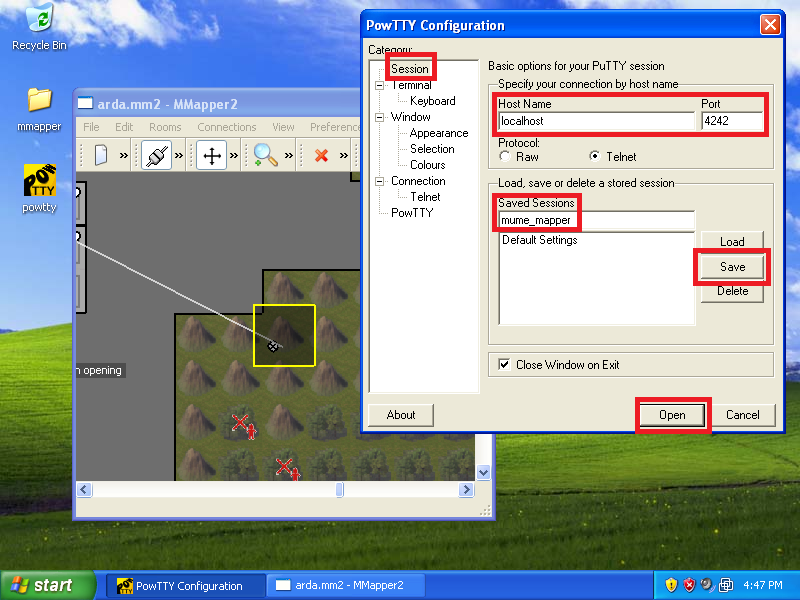The width and height of the screenshot is (800, 600).
Task: Open the Rooms menu in MMapper2
Action: 165,127
